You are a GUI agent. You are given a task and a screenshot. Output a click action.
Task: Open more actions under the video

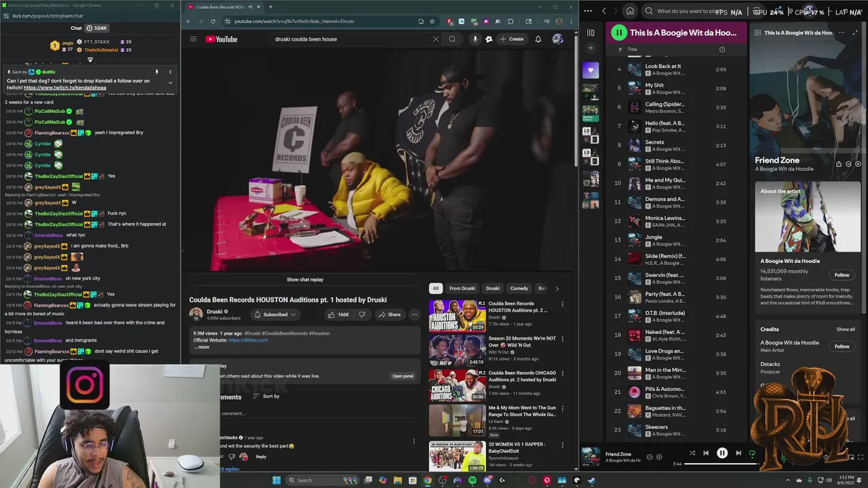tap(414, 314)
